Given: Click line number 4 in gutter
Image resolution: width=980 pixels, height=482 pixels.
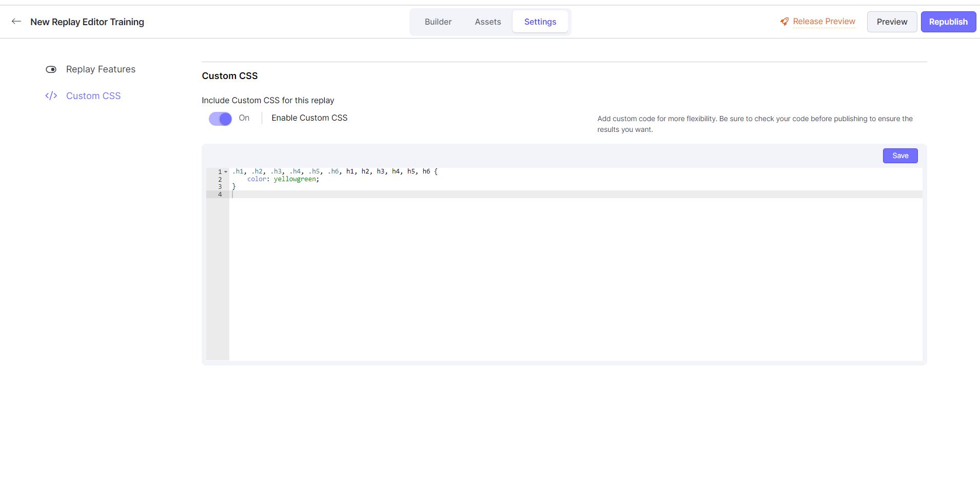Looking at the screenshot, I should [220, 195].
